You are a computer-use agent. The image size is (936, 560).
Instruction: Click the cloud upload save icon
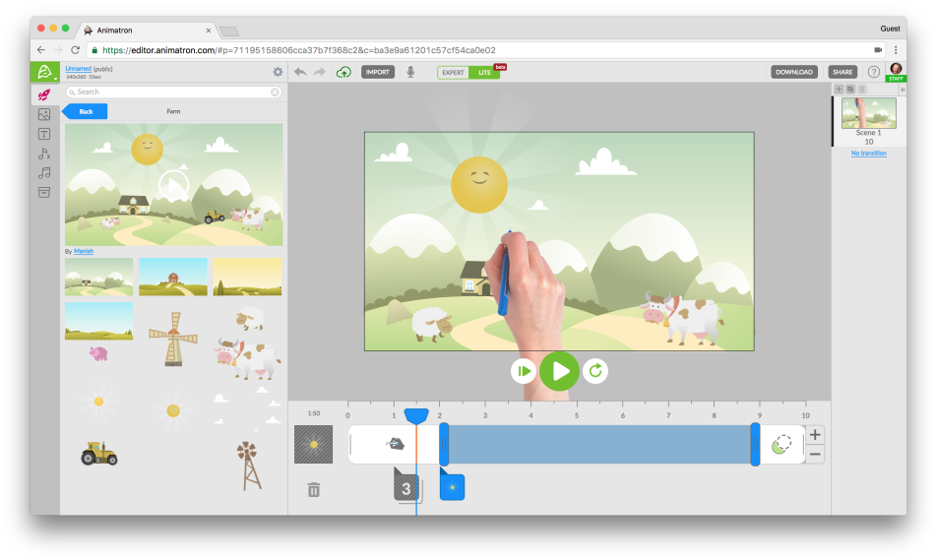pos(343,72)
